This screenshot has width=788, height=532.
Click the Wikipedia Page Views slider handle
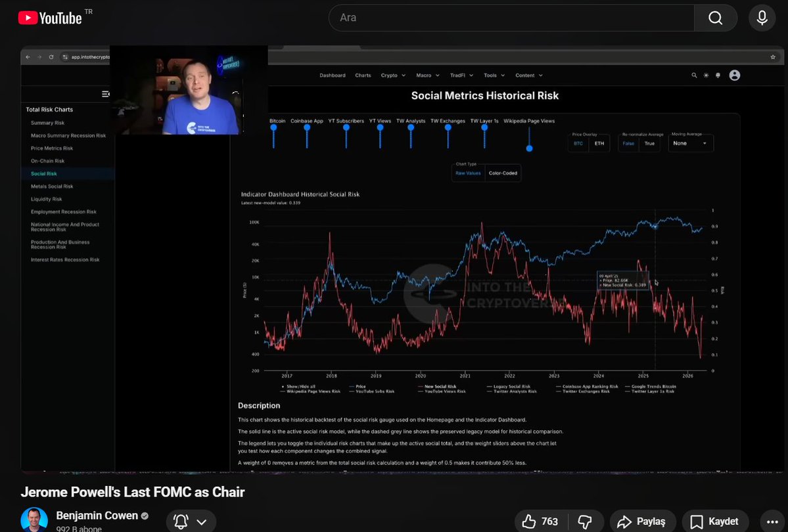click(529, 148)
